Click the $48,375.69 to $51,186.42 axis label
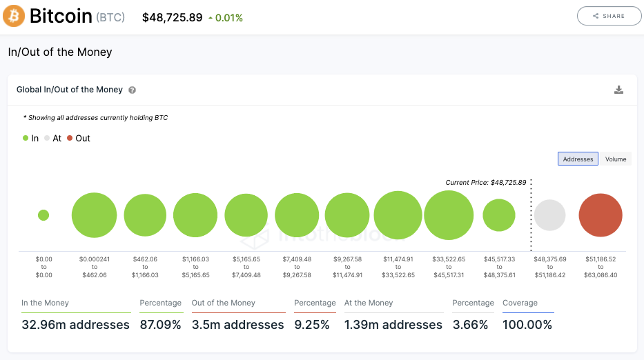The image size is (644, 360). coord(550,267)
